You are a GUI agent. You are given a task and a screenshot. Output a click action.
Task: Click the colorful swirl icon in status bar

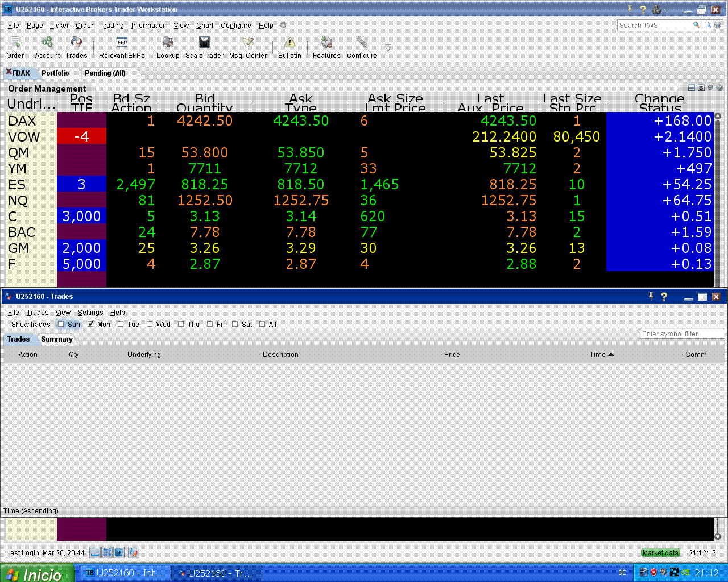point(134,552)
